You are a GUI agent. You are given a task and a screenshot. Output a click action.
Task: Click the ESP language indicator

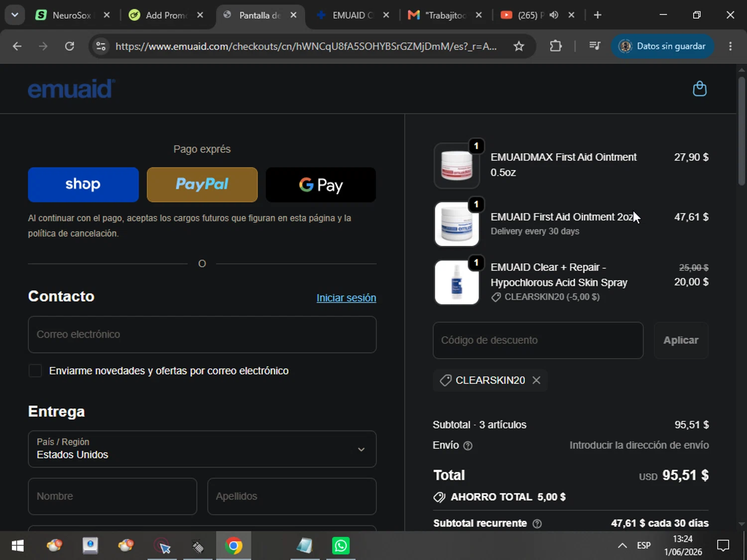click(643, 546)
